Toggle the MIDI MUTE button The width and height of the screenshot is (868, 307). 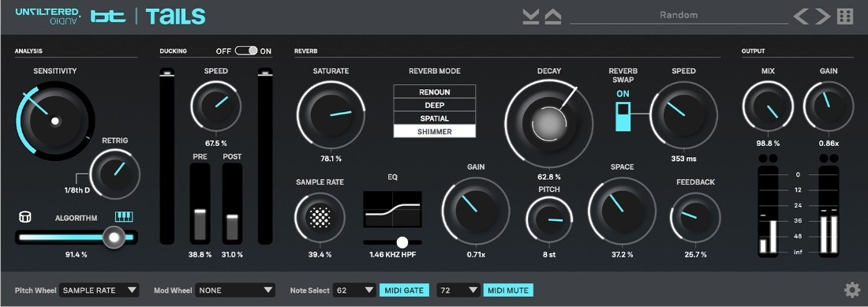pos(508,290)
